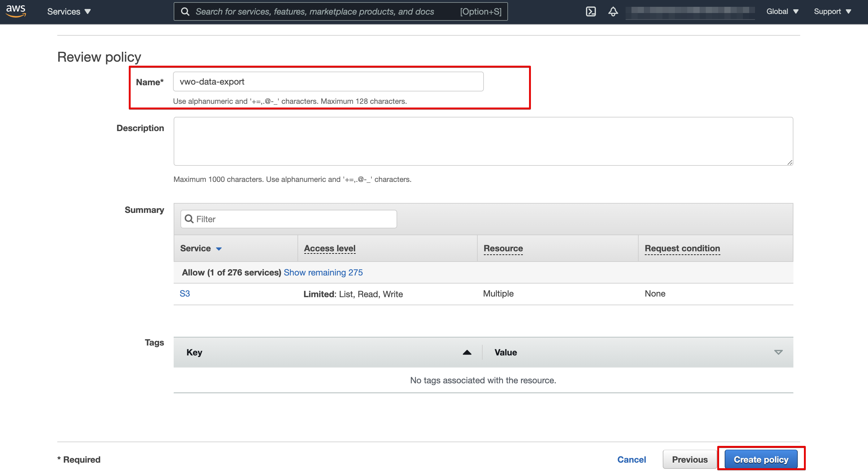The height and width of the screenshot is (471, 868).
Task: Focus the top services search bar
Action: coord(341,11)
